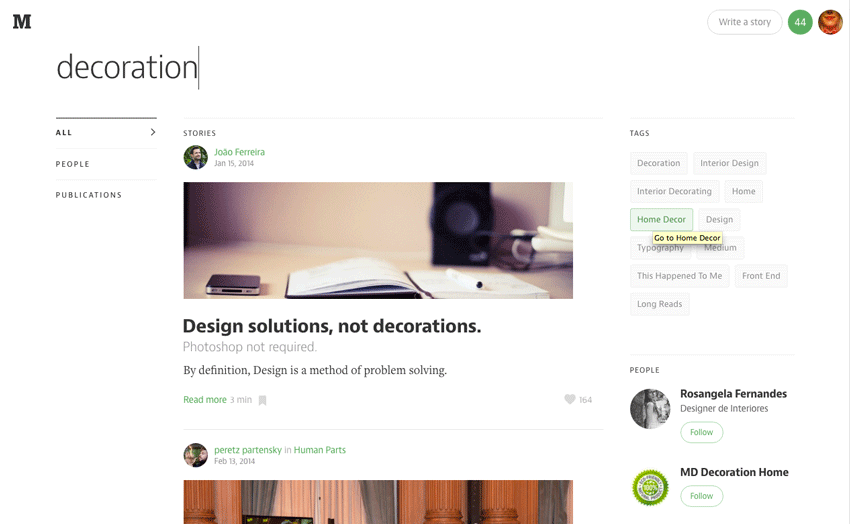
Task: Click the chevron beside ALL filter
Action: (153, 132)
